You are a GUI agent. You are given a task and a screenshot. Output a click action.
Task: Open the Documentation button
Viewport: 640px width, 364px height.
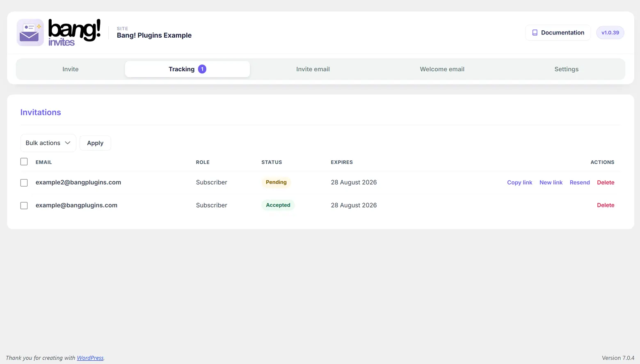pyautogui.click(x=558, y=33)
